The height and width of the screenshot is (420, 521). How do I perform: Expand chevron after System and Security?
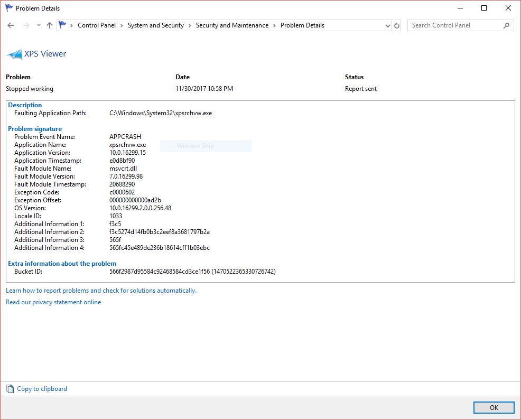(190, 25)
